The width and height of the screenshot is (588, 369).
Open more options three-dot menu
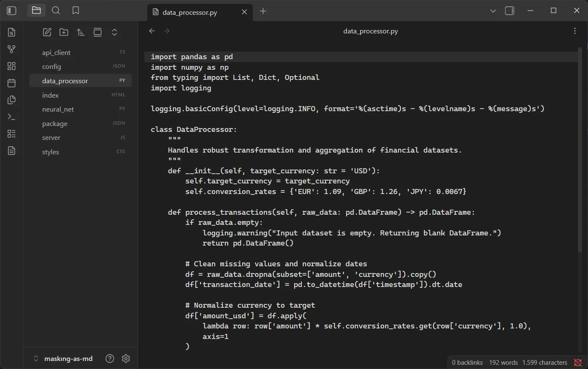(574, 31)
